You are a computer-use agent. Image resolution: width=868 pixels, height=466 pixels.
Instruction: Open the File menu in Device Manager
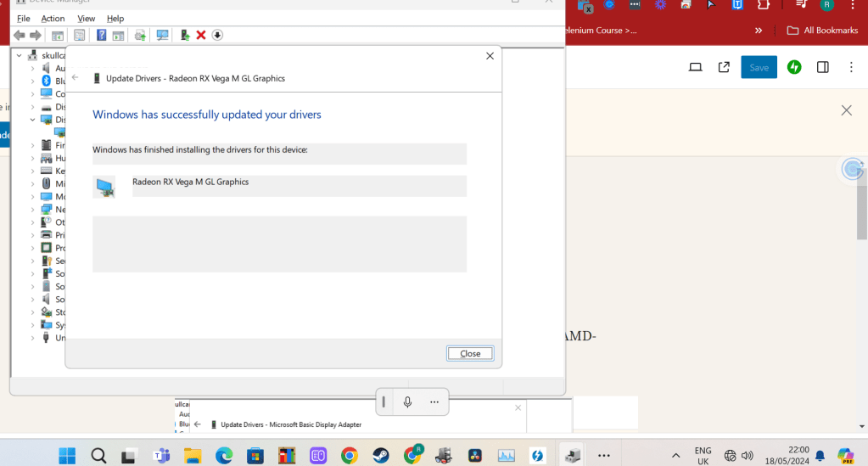click(23, 19)
